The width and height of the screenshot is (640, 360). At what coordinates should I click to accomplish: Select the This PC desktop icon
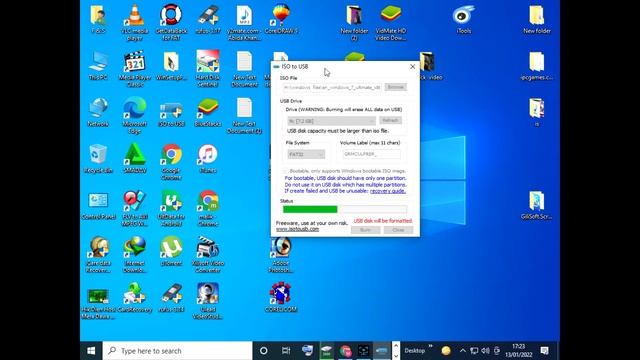pos(98,65)
